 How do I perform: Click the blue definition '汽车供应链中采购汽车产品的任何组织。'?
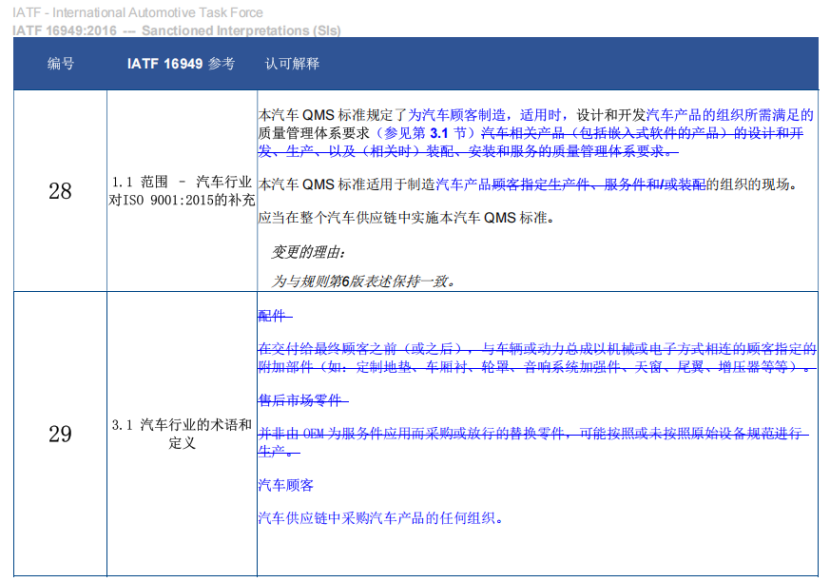381,518
